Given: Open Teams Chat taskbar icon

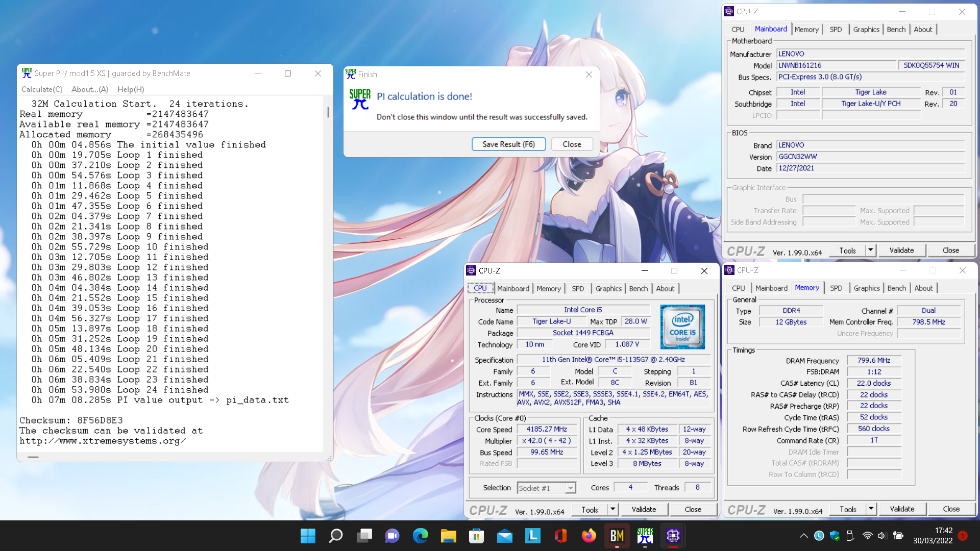Looking at the screenshot, I should [x=392, y=536].
